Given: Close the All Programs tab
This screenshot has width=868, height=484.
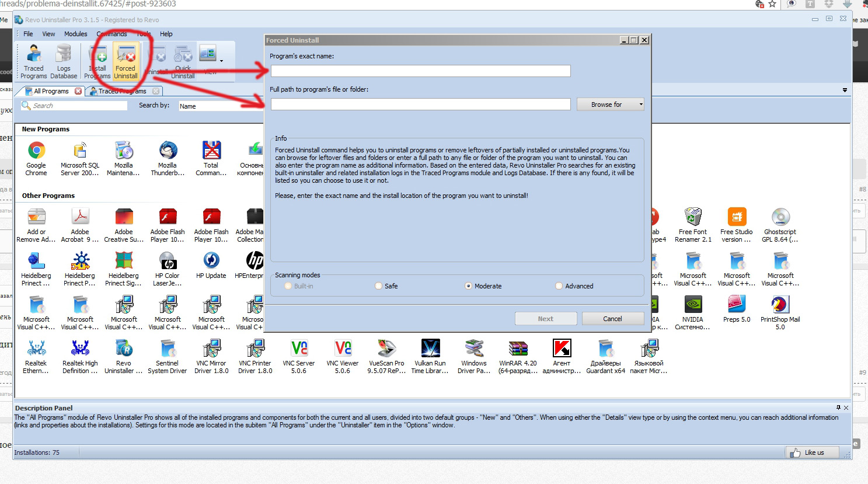Looking at the screenshot, I should [x=78, y=91].
